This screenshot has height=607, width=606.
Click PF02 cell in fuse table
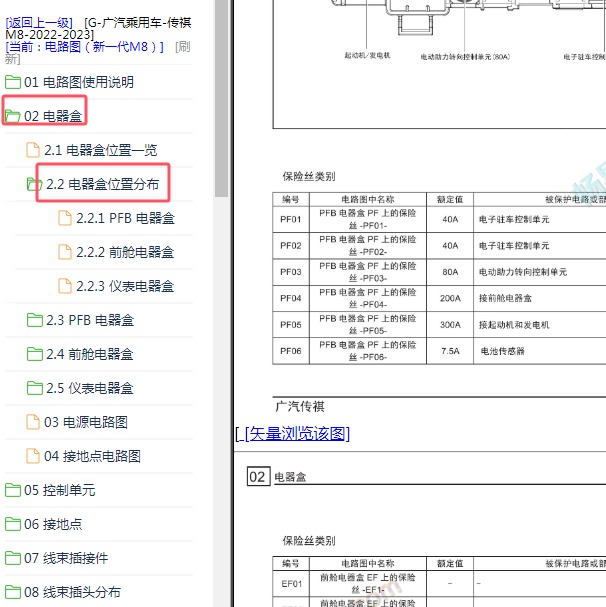point(291,245)
